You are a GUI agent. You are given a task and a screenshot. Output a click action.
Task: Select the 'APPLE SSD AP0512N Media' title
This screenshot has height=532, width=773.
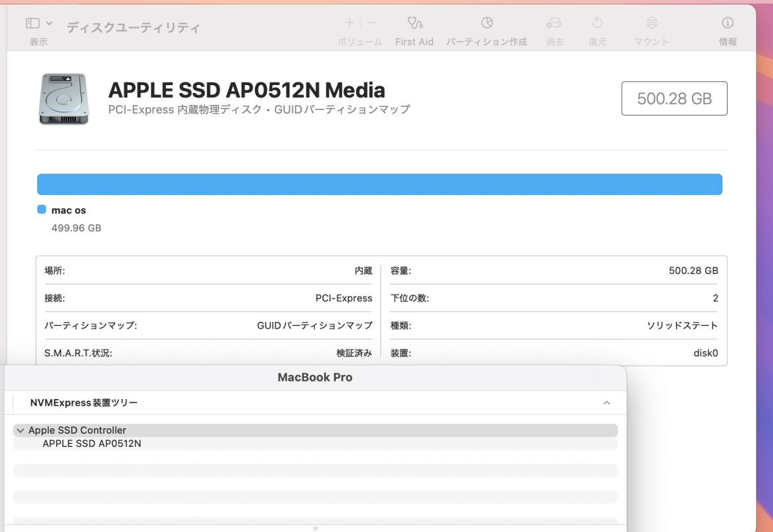click(247, 90)
